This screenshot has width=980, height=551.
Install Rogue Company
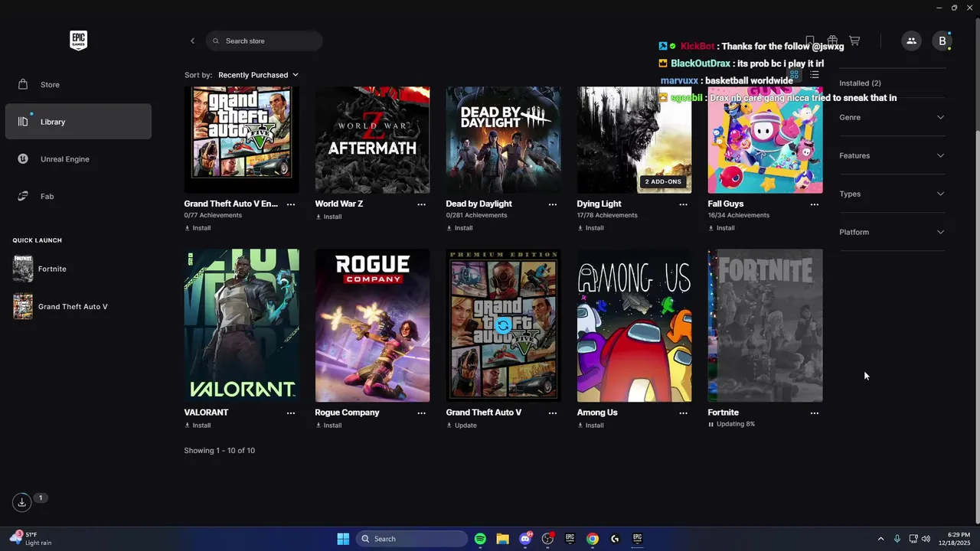pos(328,425)
